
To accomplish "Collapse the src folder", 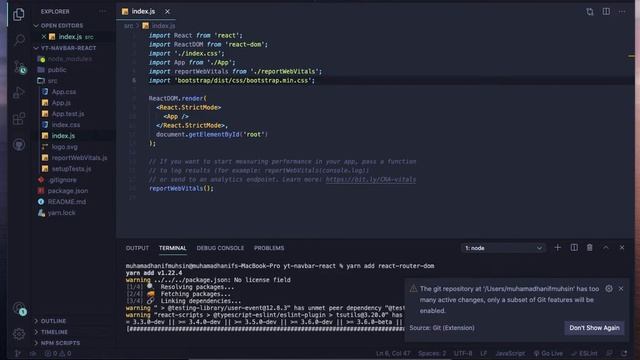I will (52, 81).
